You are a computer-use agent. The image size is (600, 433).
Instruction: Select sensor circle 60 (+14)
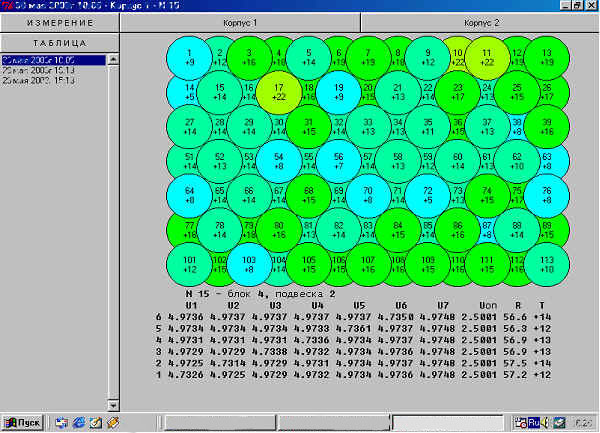pos(458,161)
